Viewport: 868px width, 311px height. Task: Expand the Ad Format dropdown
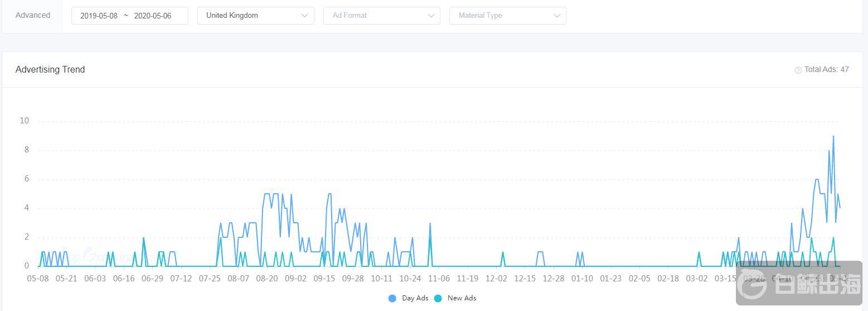[381, 16]
